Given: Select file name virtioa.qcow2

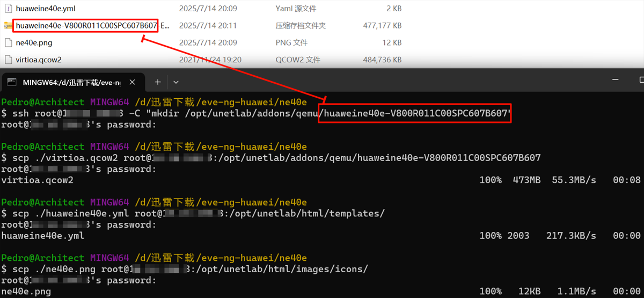Looking at the screenshot, I should (39, 60).
